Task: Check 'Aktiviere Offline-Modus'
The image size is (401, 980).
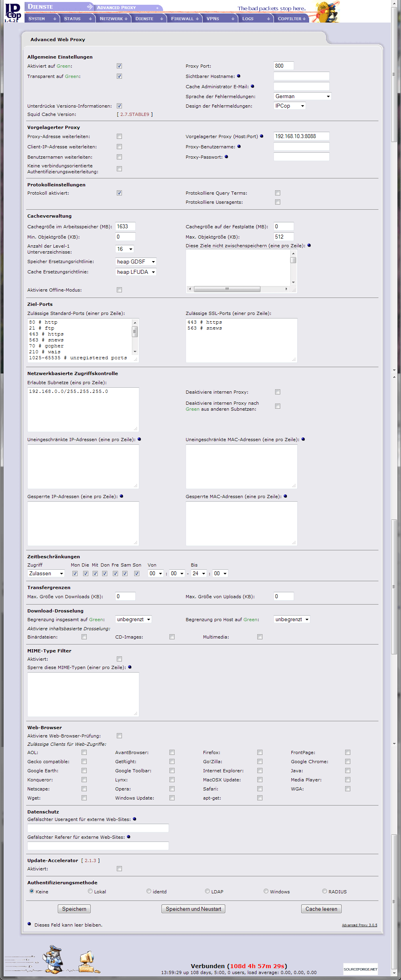Action: (x=119, y=290)
